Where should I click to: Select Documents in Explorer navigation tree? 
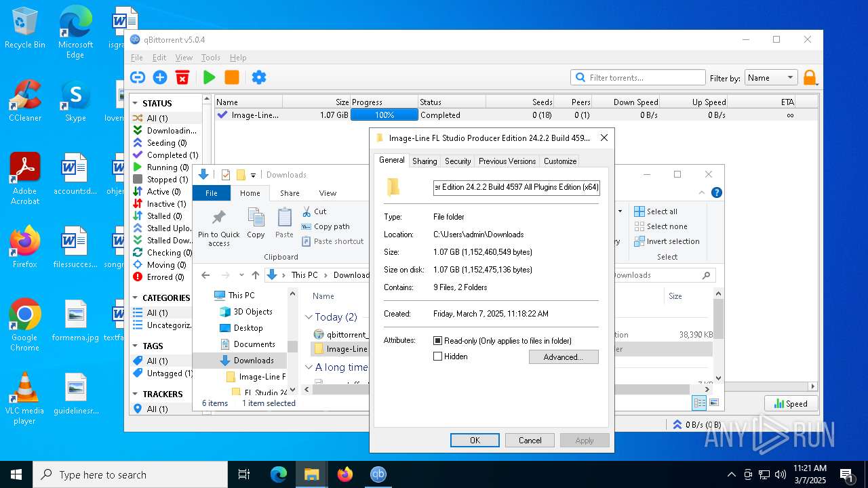coord(247,344)
